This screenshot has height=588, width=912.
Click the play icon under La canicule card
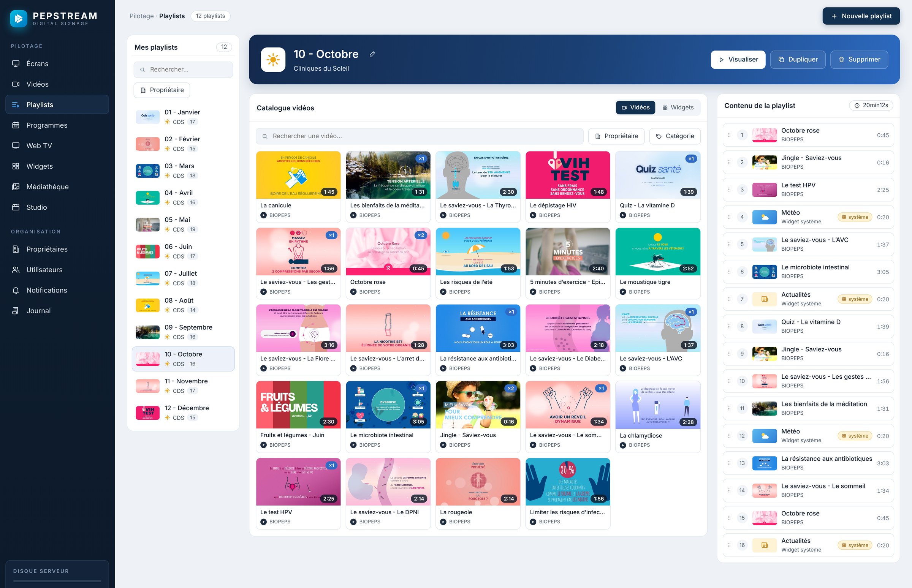click(263, 215)
